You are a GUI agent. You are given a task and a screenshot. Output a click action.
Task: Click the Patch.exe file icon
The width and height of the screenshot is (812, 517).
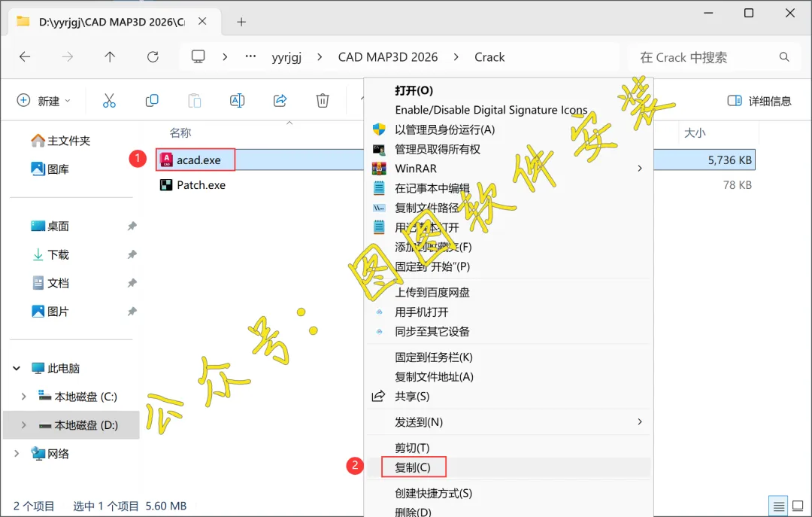(166, 185)
